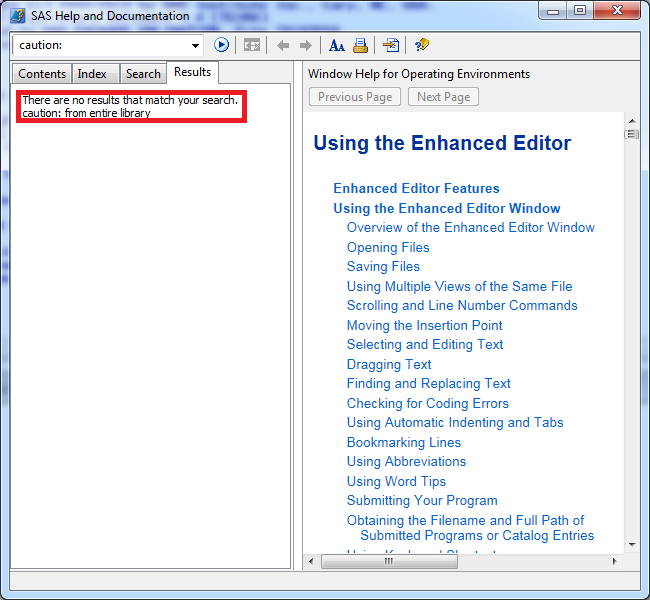650x600 pixels.
Task: Select the Results tab
Action: [x=192, y=72]
